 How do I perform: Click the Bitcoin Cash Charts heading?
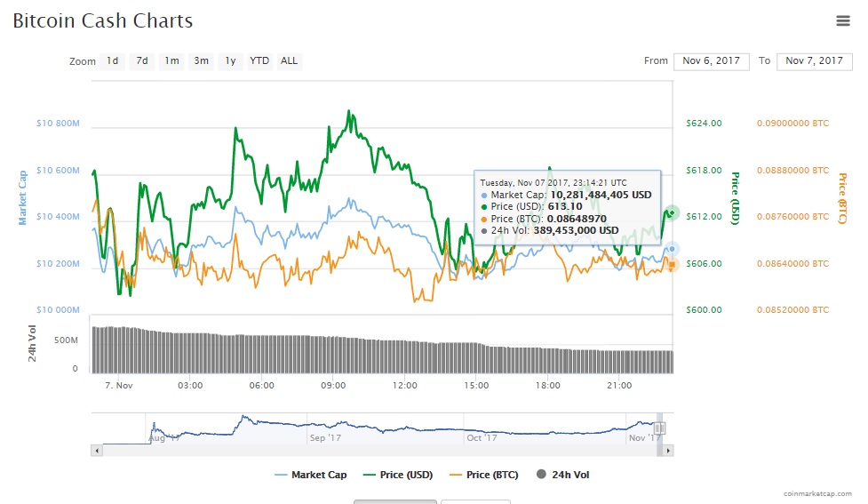[x=103, y=21]
